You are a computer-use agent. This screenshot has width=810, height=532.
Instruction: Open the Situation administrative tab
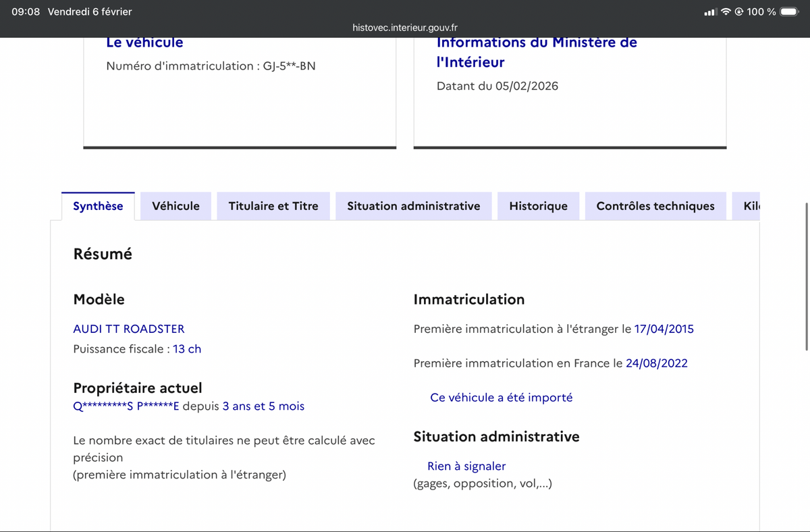pos(413,206)
